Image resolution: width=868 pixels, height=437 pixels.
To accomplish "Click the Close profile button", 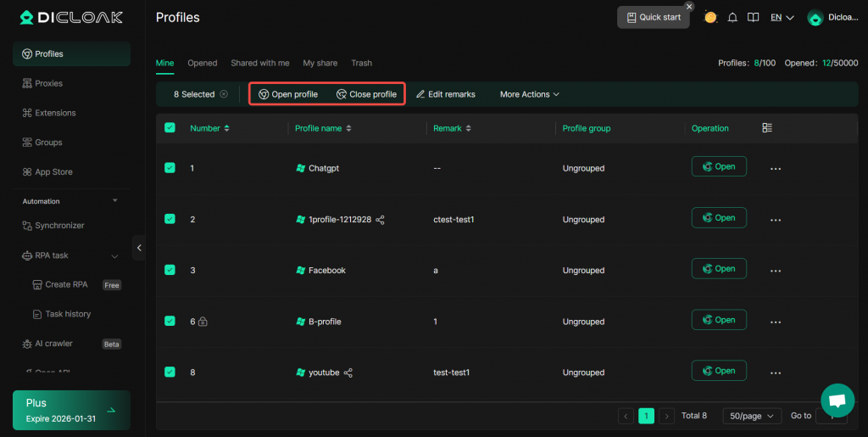I will point(366,94).
